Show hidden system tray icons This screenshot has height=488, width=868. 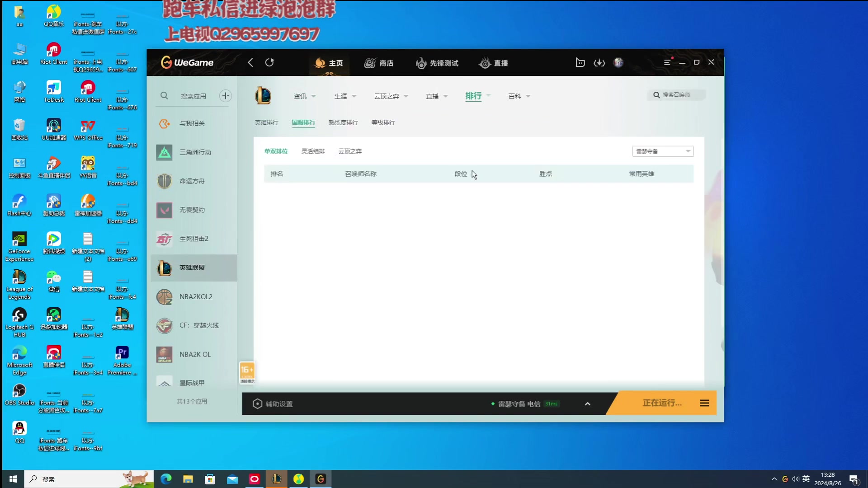(774, 479)
